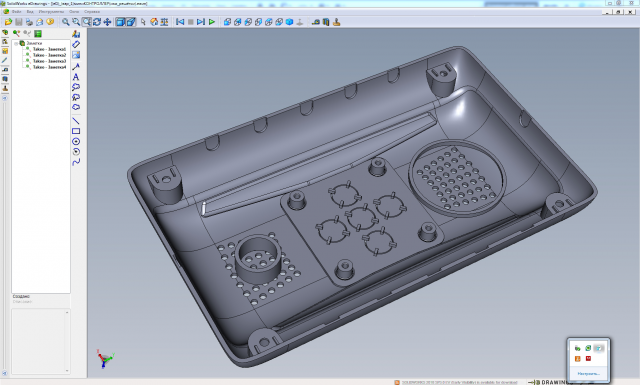Open the Окно menu
This screenshot has height=385, width=640.
click(74, 11)
